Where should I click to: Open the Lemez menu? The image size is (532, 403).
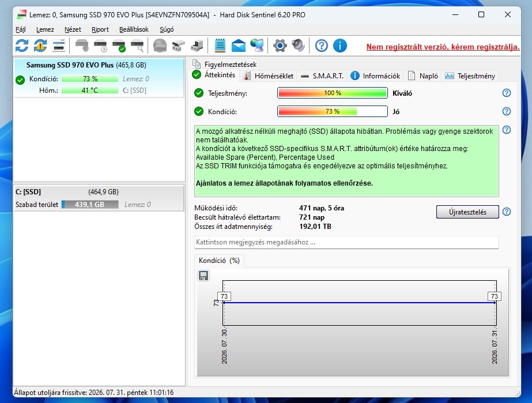[x=45, y=29]
